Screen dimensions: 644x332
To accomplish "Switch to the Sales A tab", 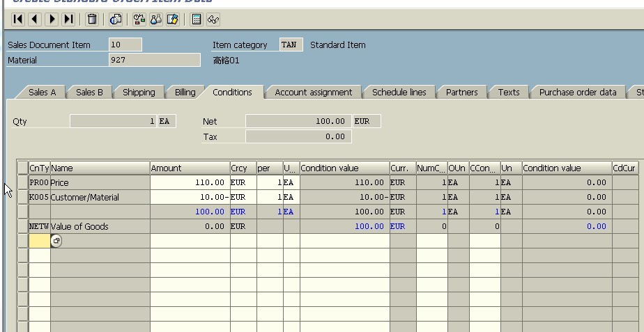I will coord(42,93).
